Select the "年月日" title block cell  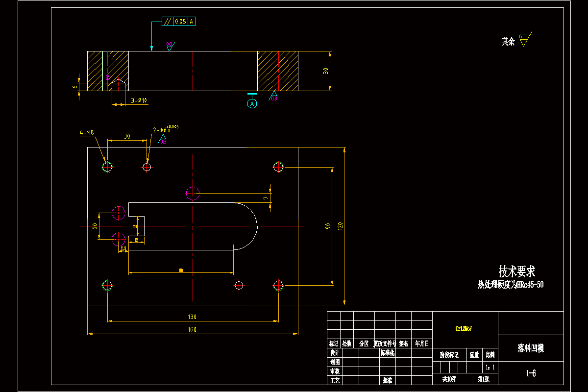(x=422, y=344)
